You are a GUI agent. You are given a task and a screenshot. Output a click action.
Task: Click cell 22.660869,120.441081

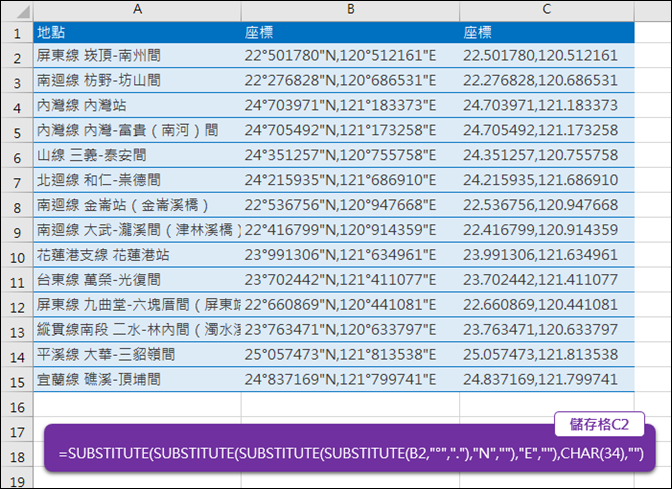click(x=547, y=304)
